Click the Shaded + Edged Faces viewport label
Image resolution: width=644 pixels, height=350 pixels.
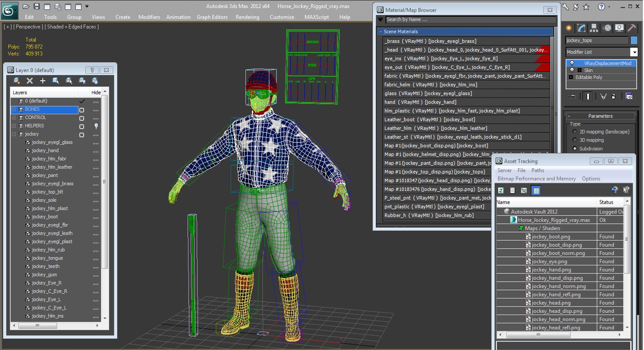point(72,27)
